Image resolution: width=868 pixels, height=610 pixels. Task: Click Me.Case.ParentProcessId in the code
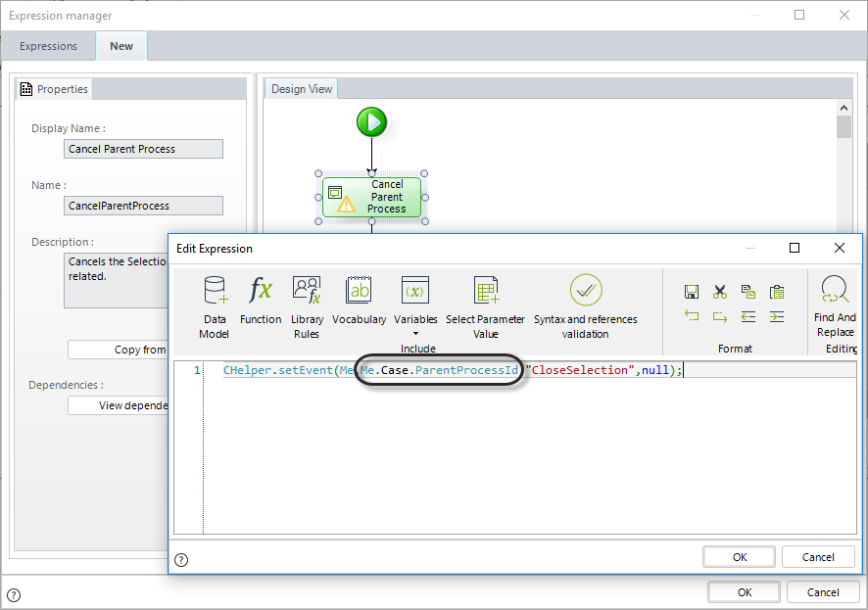coord(439,370)
